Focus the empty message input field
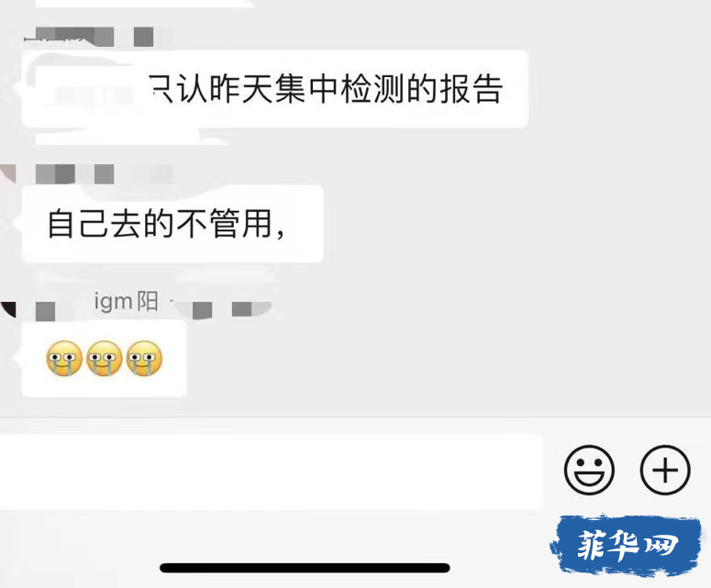This screenshot has height=588, width=711. (272, 472)
